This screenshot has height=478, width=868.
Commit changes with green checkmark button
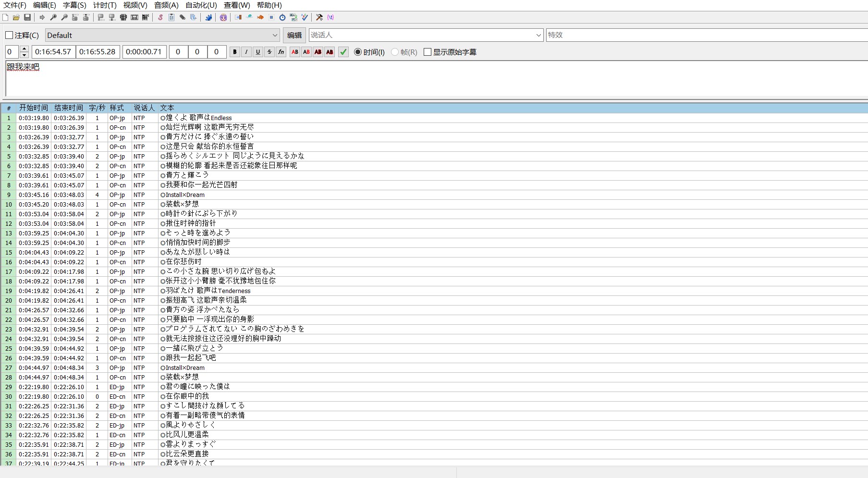pyautogui.click(x=343, y=52)
